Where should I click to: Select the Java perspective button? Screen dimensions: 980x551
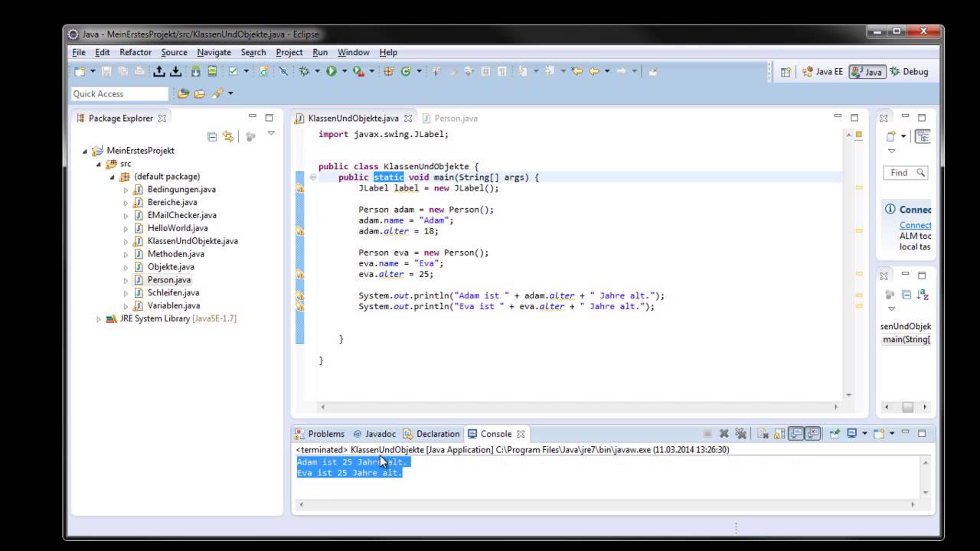click(866, 72)
